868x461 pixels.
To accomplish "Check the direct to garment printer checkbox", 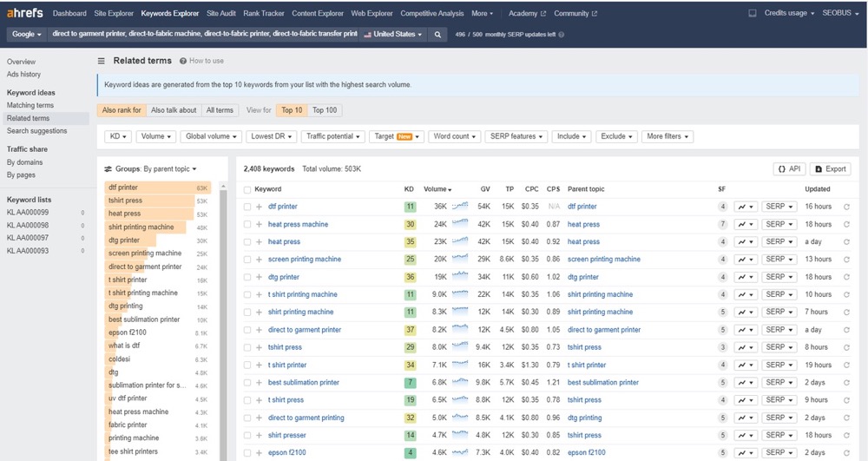I will click(247, 330).
